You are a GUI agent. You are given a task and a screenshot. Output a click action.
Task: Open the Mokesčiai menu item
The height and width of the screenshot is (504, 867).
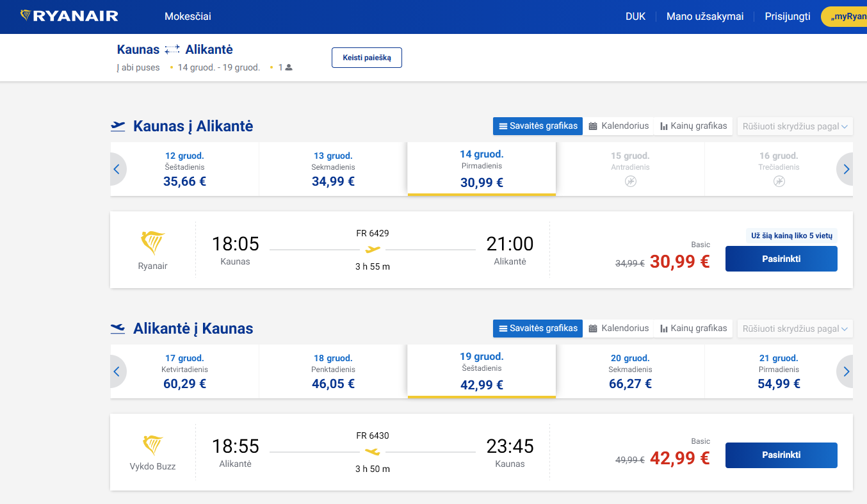click(188, 17)
